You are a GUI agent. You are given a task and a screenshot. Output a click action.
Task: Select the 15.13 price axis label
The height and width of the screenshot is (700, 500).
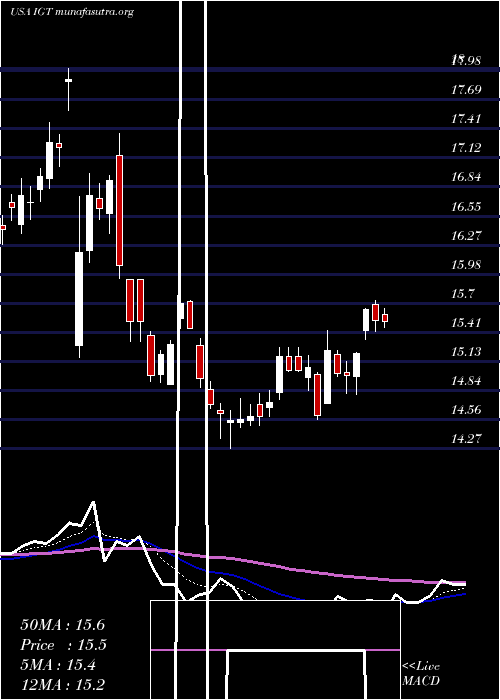466,351
